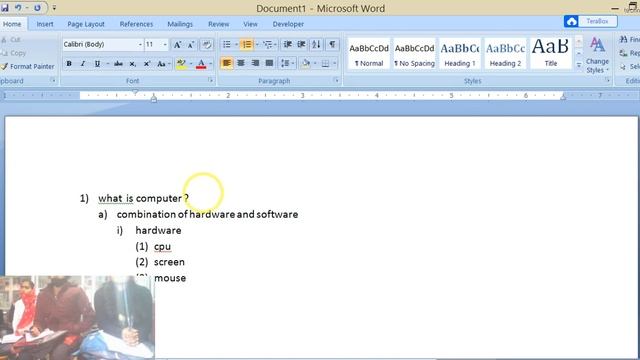Open the Numbering library dropdown arrow

tap(257, 44)
